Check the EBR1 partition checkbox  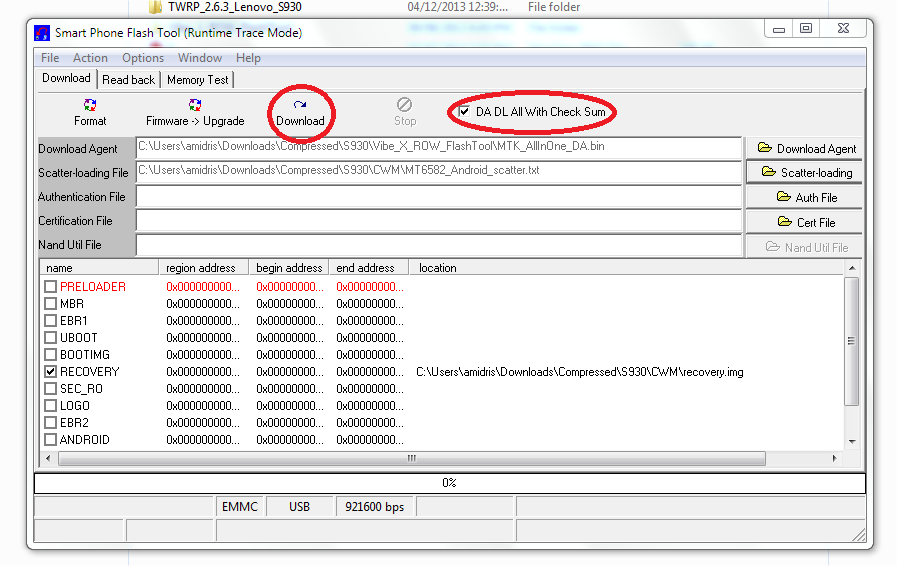50,320
